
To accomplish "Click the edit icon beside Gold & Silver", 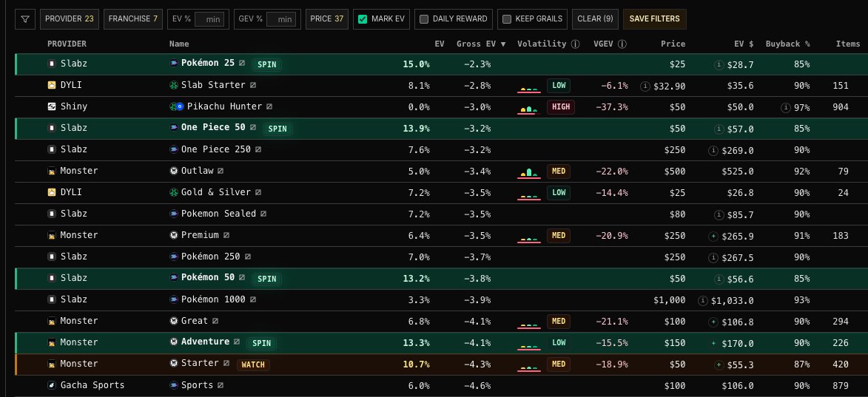I will pos(258,192).
